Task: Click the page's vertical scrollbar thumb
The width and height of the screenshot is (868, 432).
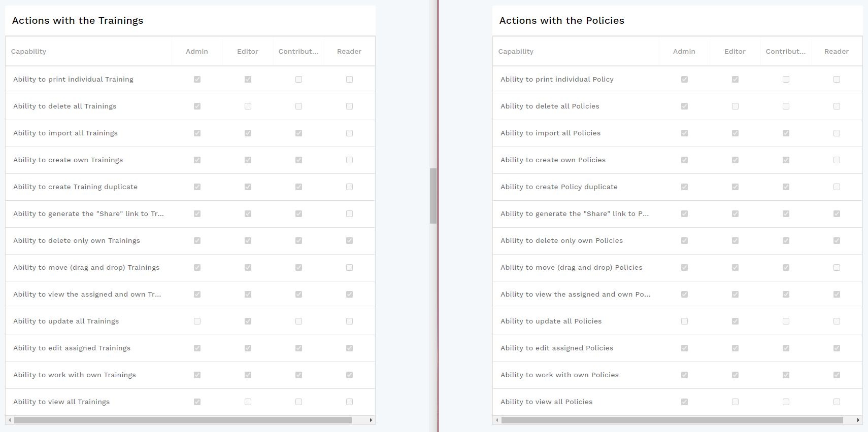Action: [433, 196]
